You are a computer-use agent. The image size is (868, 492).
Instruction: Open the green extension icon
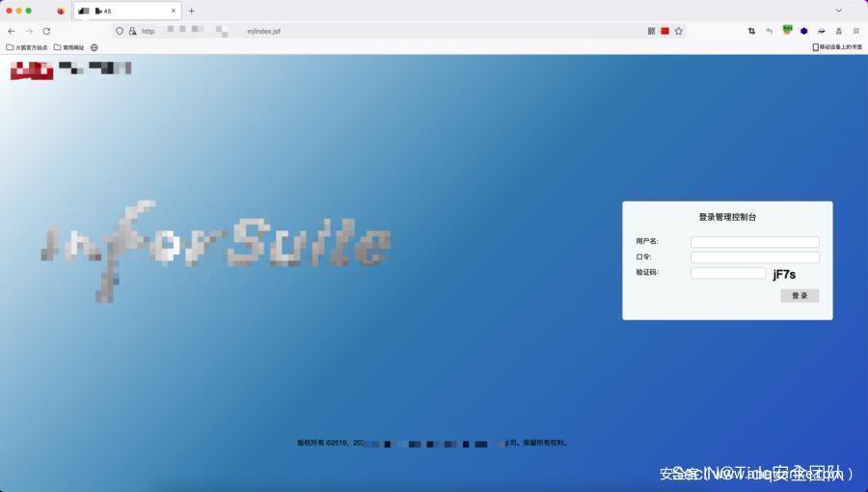[x=787, y=30]
